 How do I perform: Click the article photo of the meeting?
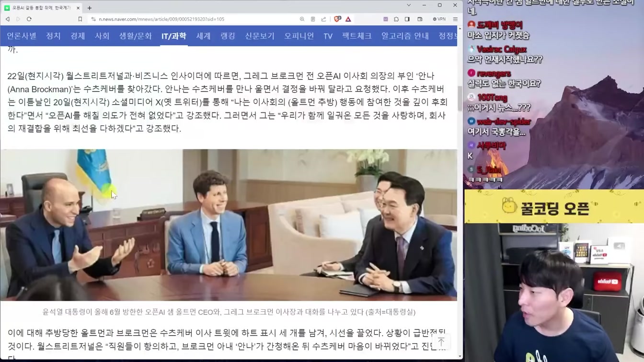click(x=229, y=225)
